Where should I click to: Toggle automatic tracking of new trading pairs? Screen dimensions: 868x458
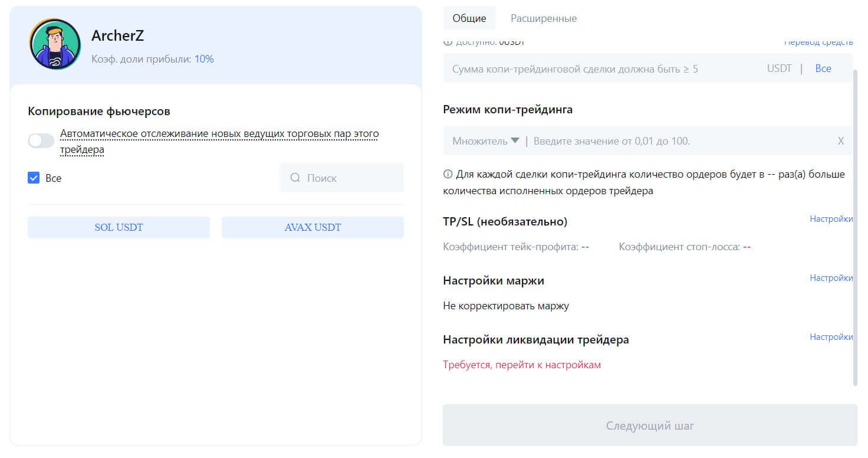41,141
